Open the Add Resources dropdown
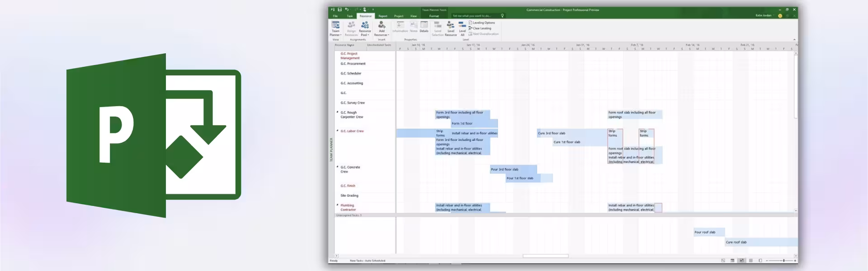Screen dimensions: 868x271 (382, 28)
